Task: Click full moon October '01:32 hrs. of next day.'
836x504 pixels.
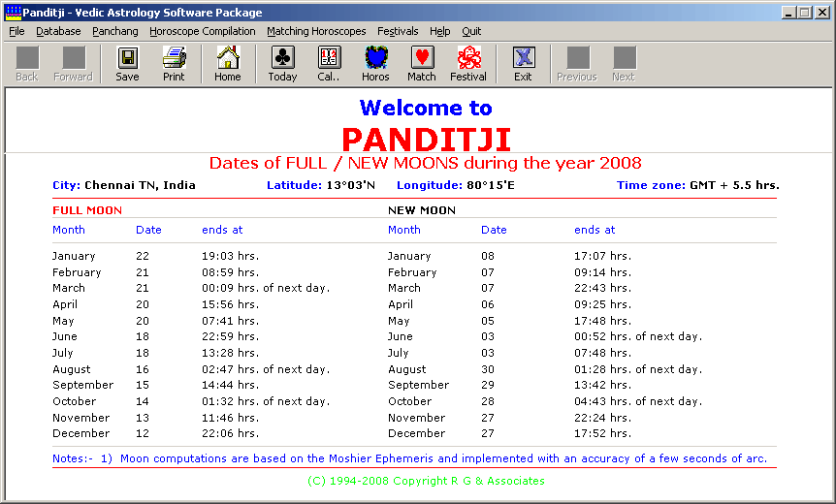Action: coord(266,401)
